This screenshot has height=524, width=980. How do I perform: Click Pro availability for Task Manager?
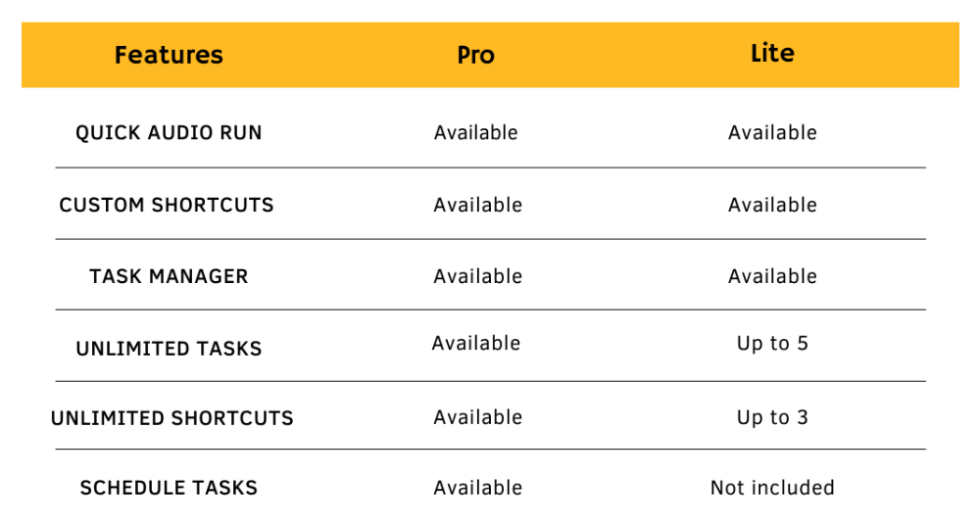coord(478,277)
